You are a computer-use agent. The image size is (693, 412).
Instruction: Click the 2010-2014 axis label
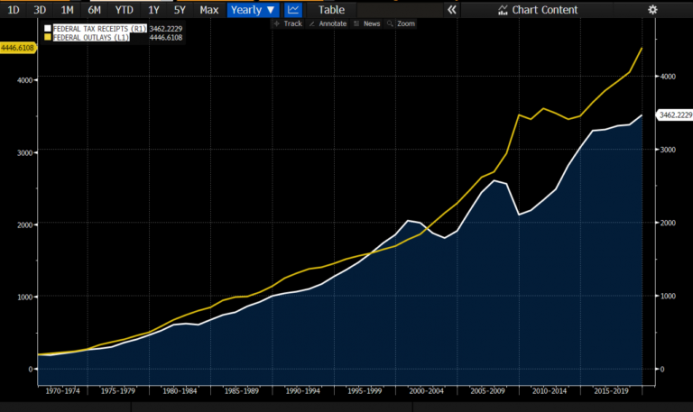click(549, 391)
